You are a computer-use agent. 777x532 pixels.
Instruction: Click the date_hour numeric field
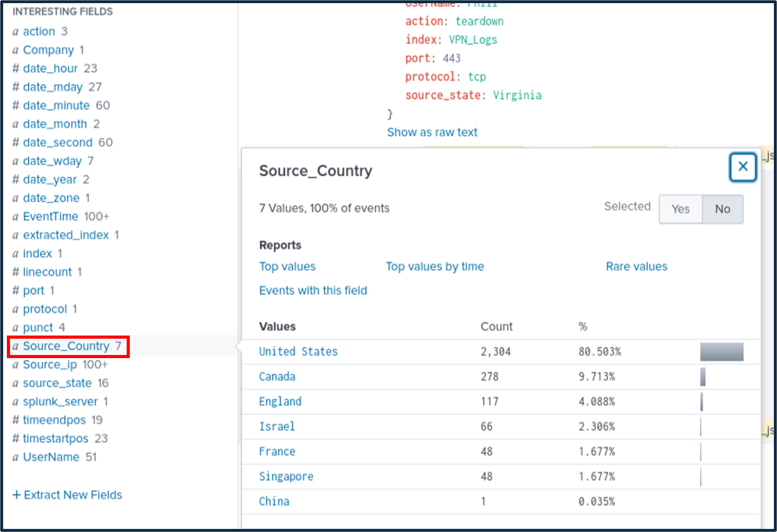pos(50,69)
